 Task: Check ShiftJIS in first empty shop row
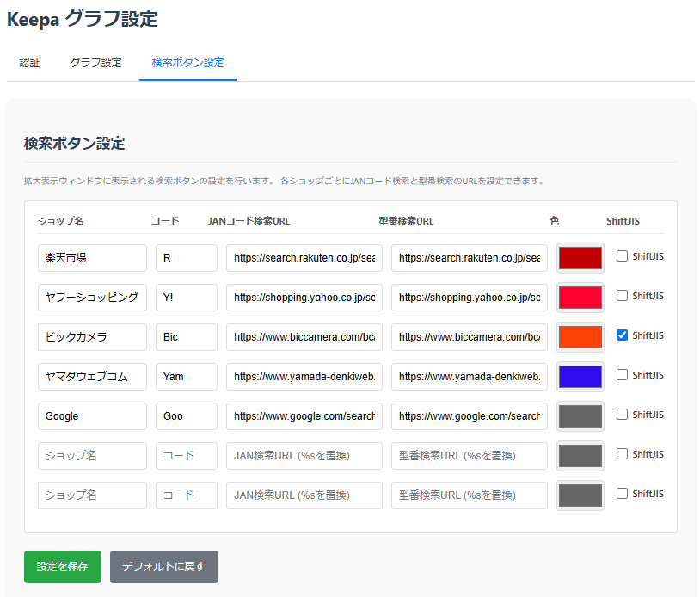pos(622,454)
